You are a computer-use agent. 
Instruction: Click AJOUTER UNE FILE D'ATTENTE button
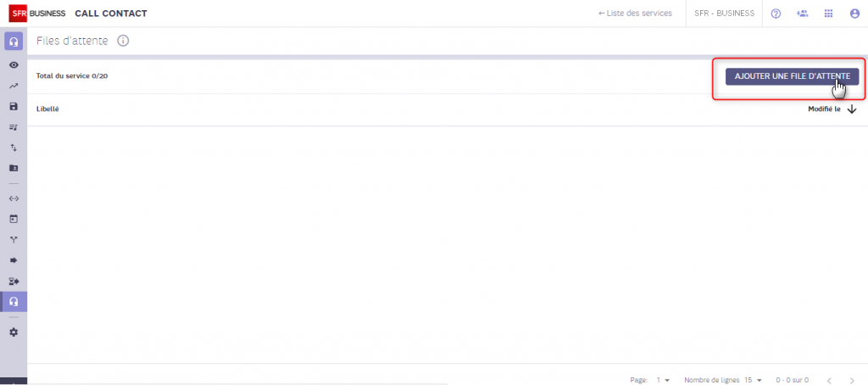(793, 76)
